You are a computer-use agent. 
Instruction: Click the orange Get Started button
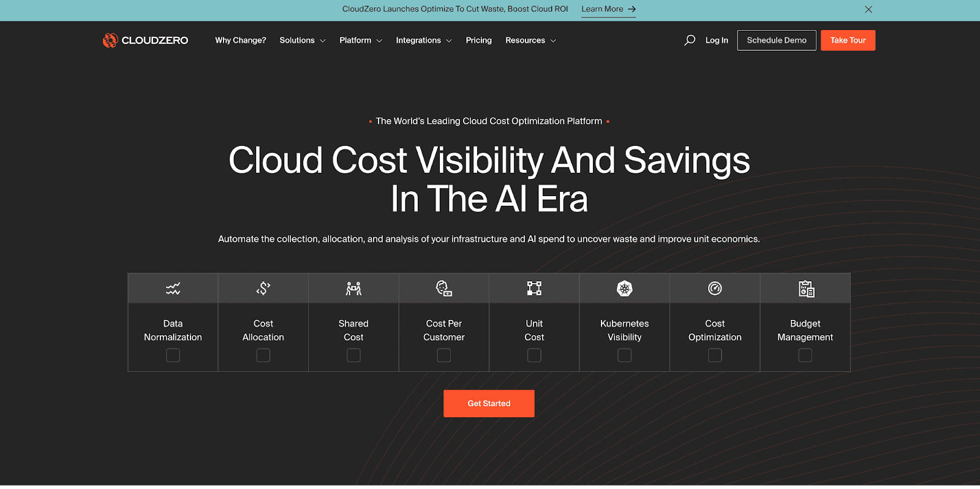click(489, 404)
